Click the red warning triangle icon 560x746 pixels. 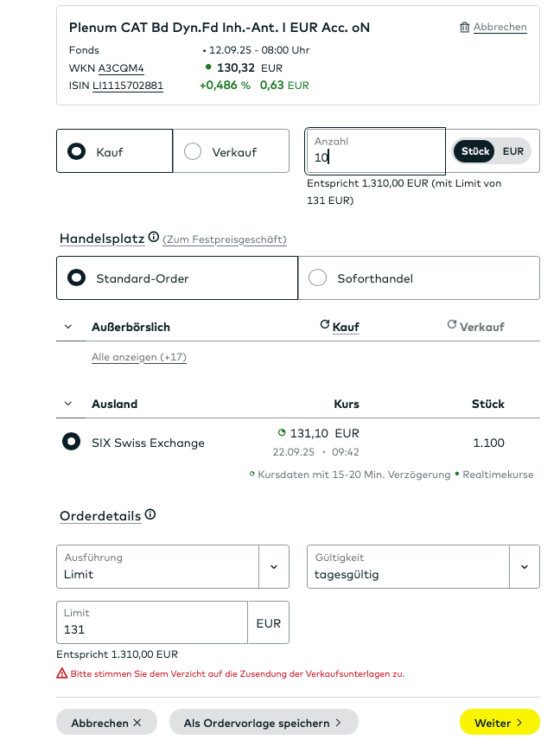pyautogui.click(x=62, y=673)
